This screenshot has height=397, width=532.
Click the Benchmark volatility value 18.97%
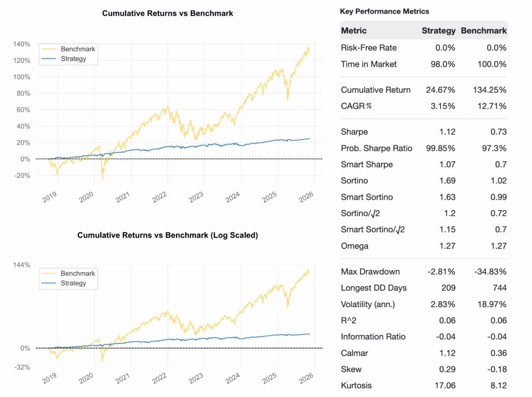point(491,304)
